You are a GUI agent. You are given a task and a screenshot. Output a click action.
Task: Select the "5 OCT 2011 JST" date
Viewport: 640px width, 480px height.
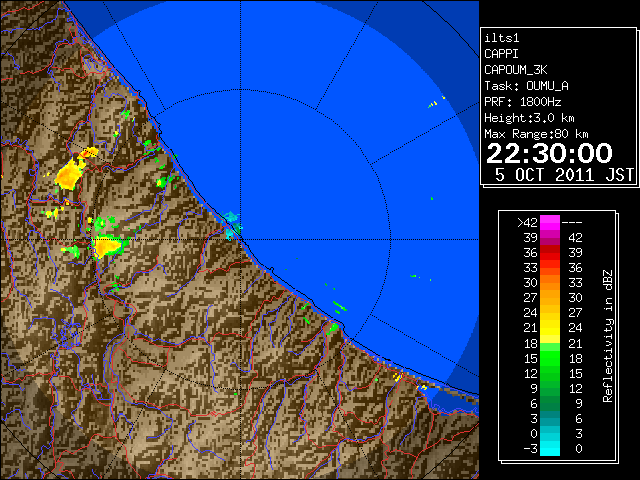point(564,175)
